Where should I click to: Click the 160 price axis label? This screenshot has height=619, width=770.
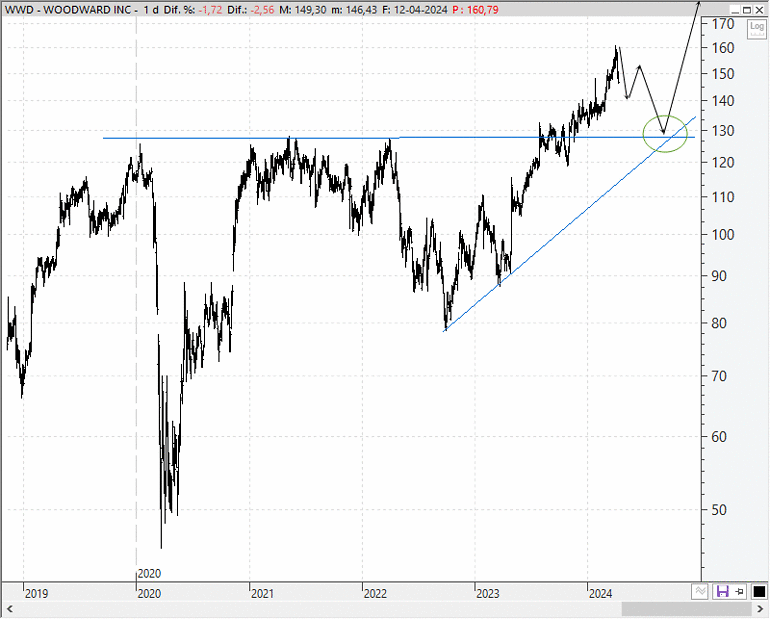pos(723,48)
